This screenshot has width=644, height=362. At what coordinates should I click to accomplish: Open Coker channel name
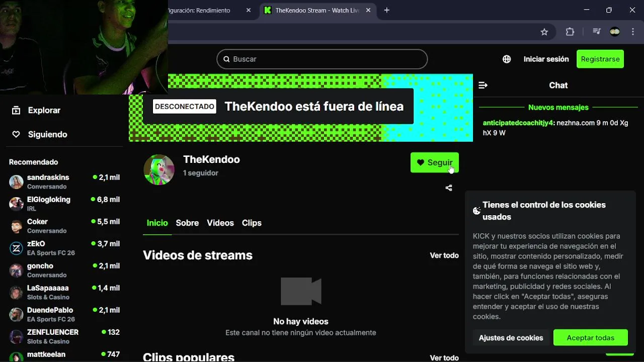[37, 222]
